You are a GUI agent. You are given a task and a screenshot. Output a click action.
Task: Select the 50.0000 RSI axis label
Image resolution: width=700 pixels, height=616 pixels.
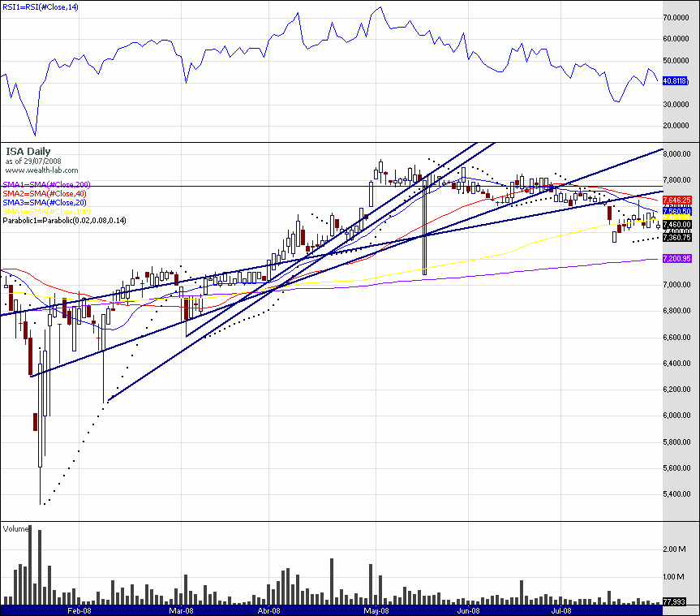pyautogui.click(x=676, y=61)
